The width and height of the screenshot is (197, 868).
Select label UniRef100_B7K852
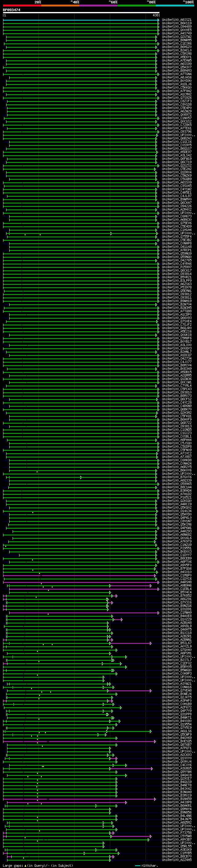pos(177,595)
